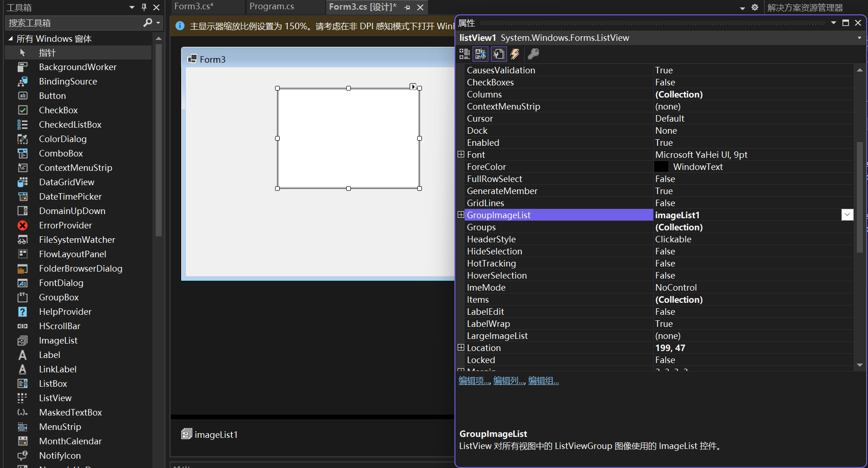The height and width of the screenshot is (468, 868).
Task: Select the DataGridView control in the Toolbox
Action: pyautogui.click(x=66, y=182)
